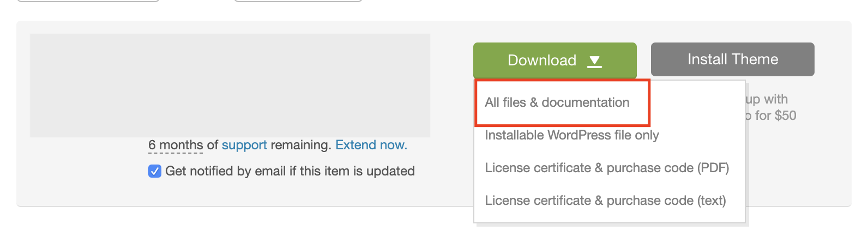This screenshot has width=868, height=243.
Task: Click the 'Get notified by email' label text
Action: tap(290, 171)
